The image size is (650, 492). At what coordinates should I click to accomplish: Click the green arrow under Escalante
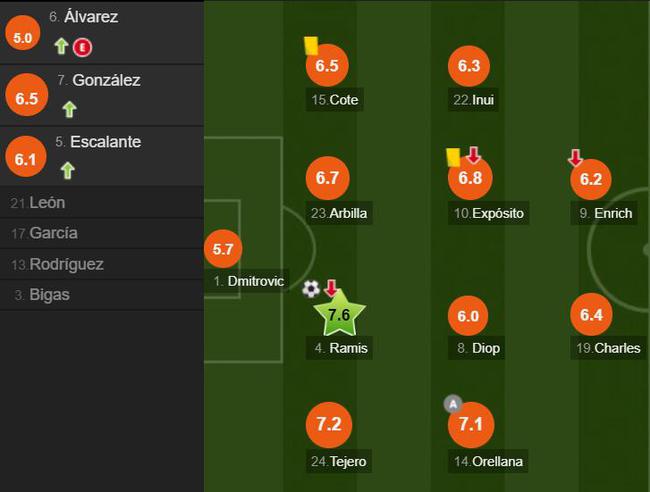pyautogui.click(x=68, y=170)
